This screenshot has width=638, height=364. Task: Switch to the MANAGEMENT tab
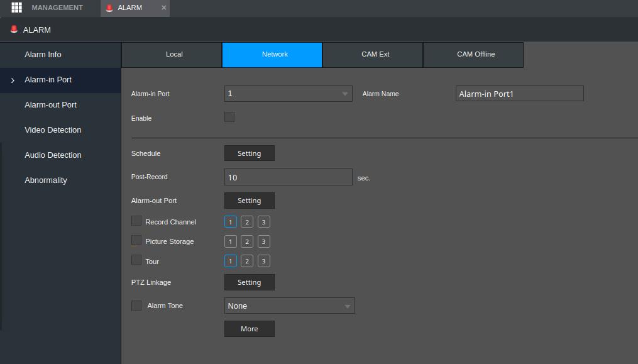57,8
